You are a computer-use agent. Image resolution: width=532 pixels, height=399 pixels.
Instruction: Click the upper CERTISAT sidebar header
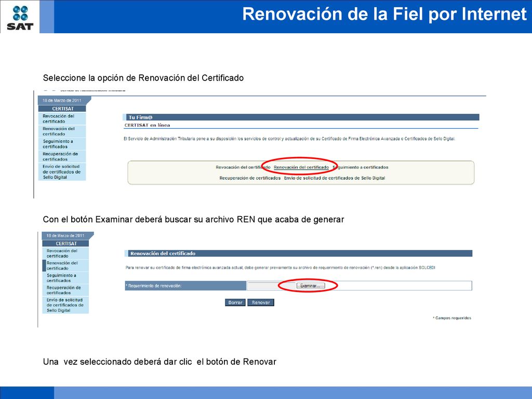[62, 109]
